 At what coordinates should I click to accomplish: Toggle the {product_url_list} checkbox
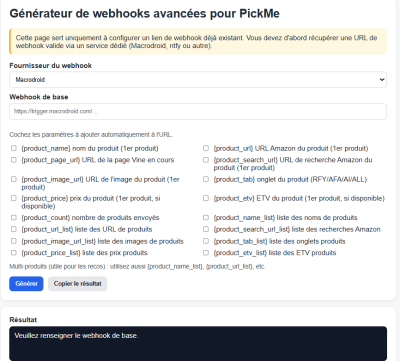[x=14, y=229]
